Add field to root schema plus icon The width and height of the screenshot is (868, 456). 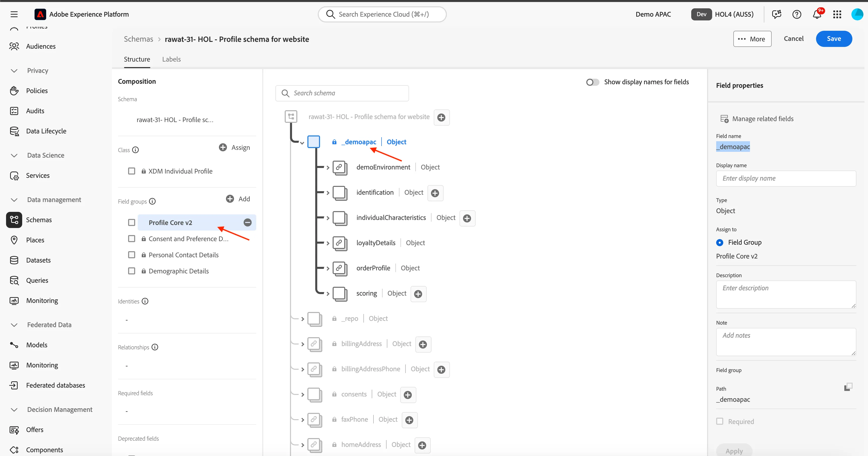[x=441, y=117]
